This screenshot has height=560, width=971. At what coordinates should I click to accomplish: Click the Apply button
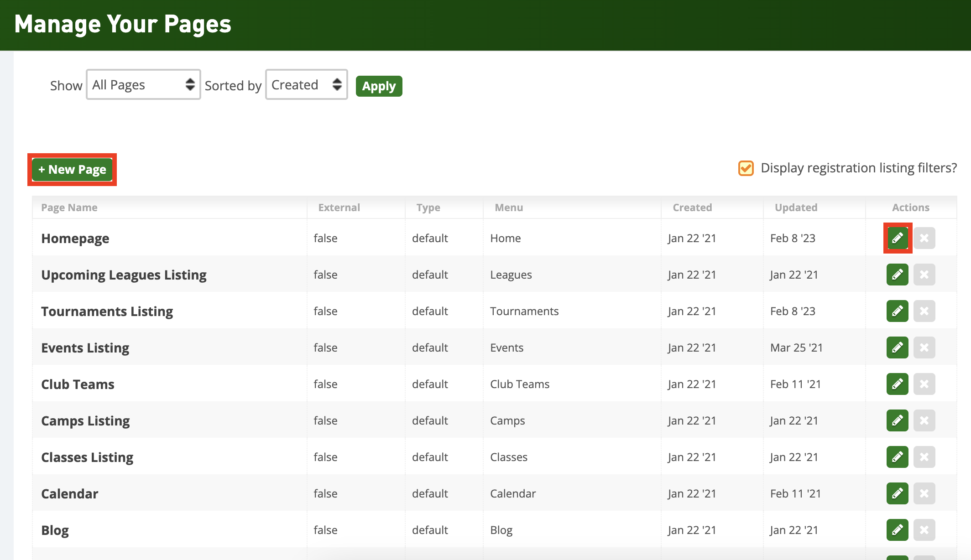[379, 86]
